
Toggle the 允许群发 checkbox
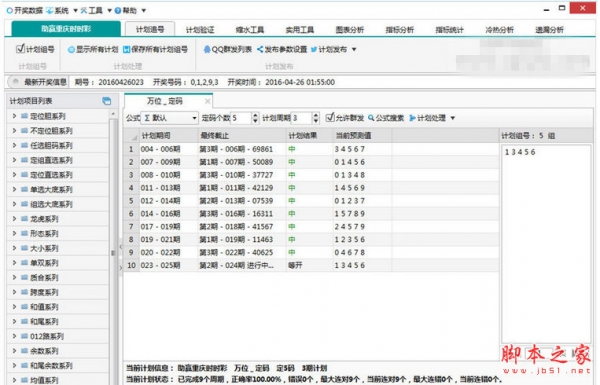(x=330, y=117)
